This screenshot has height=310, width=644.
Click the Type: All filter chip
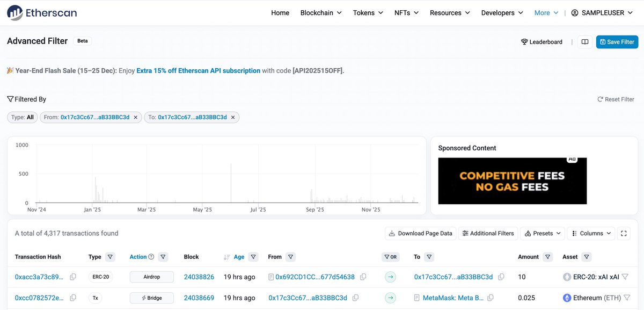tap(23, 117)
